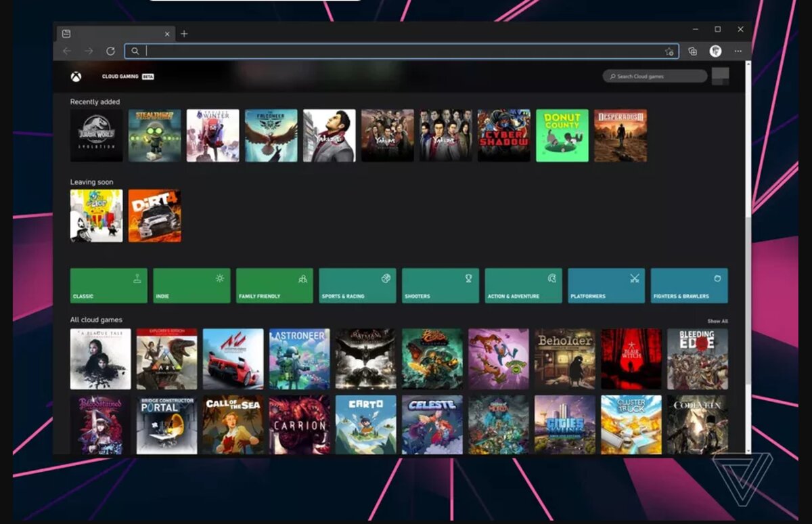
Task: Select the Carrion game tile
Action: click(300, 424)
